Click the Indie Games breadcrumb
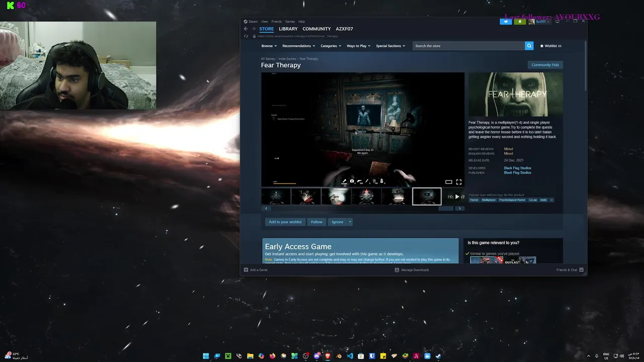This screenshot has width=644, height=362. click(287, 59)
